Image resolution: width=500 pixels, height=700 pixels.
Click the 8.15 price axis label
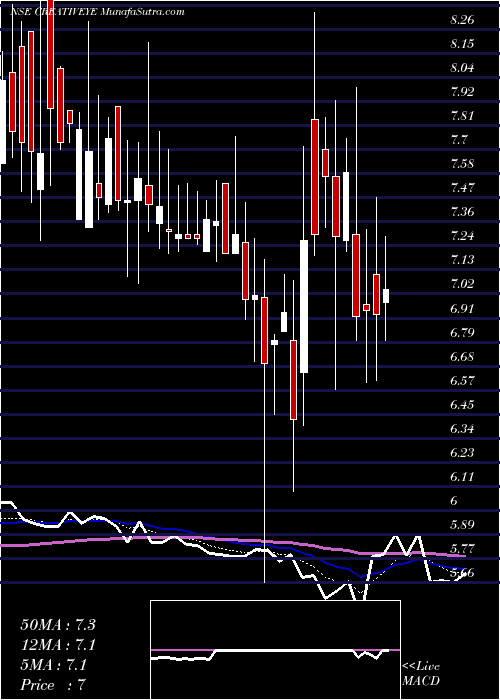tap(462, 44)
